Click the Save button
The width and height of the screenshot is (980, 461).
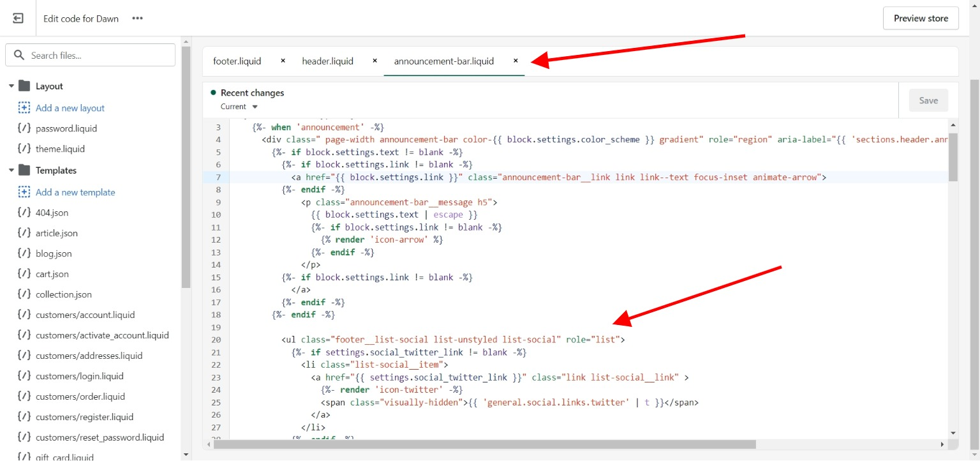pos(928,100)
